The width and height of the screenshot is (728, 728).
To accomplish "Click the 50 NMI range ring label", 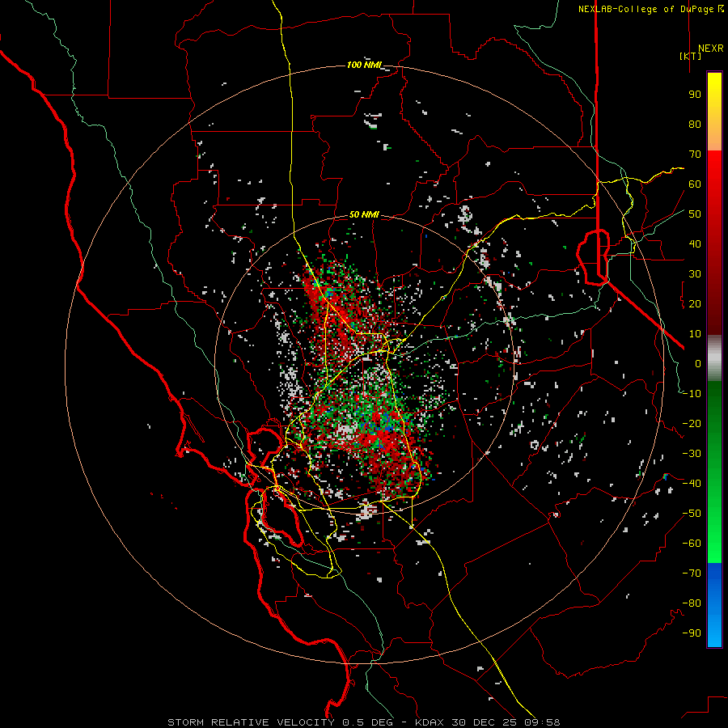I will pos(364,214).
